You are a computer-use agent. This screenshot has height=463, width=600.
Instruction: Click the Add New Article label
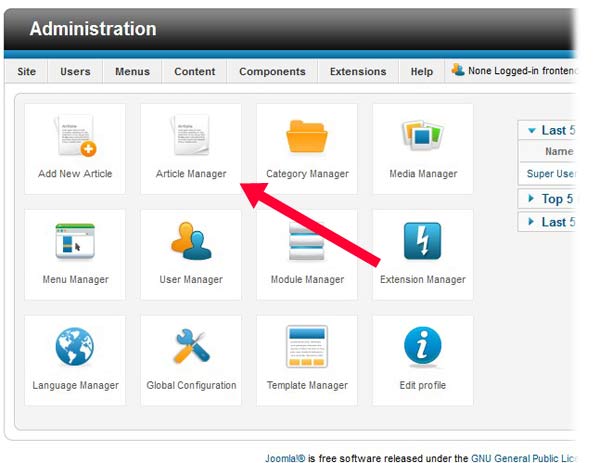coord(75,174)
